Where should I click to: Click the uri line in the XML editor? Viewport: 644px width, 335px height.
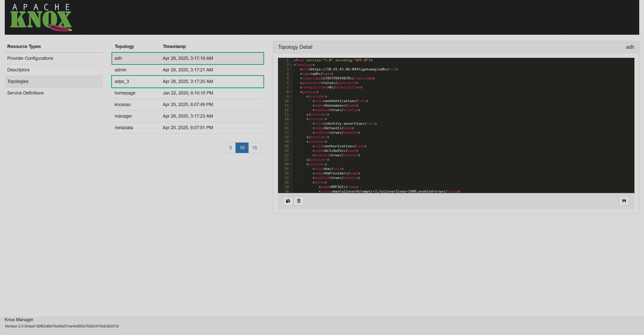(x=349, y=69)
